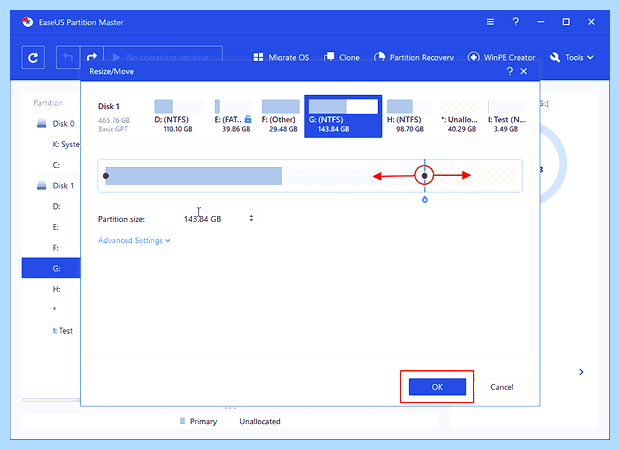Minimize the Partition Master window
This screenshot has width=620, height=450.
[x=541, y=22]
